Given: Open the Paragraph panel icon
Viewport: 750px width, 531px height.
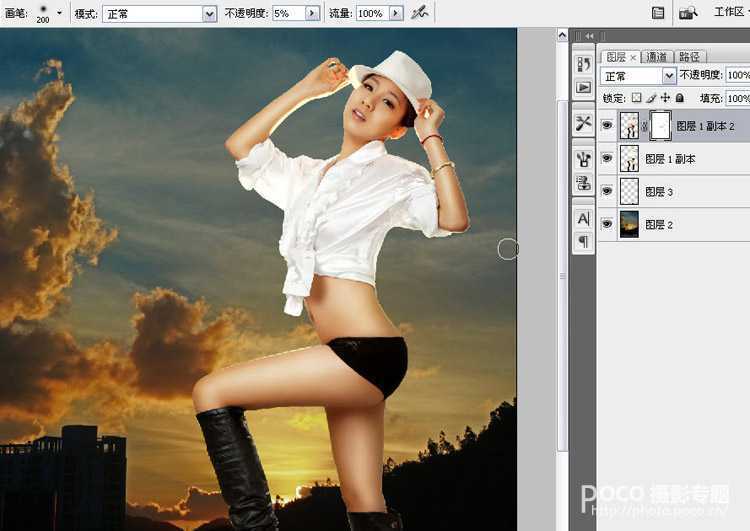Looking at the screenshot, I should 584,241.
